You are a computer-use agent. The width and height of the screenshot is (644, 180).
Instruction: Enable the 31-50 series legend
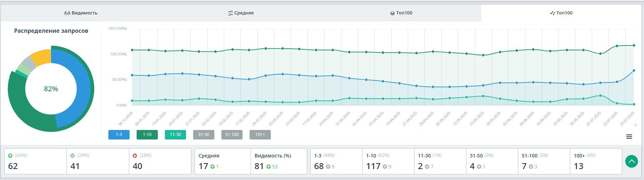(204, 135)
